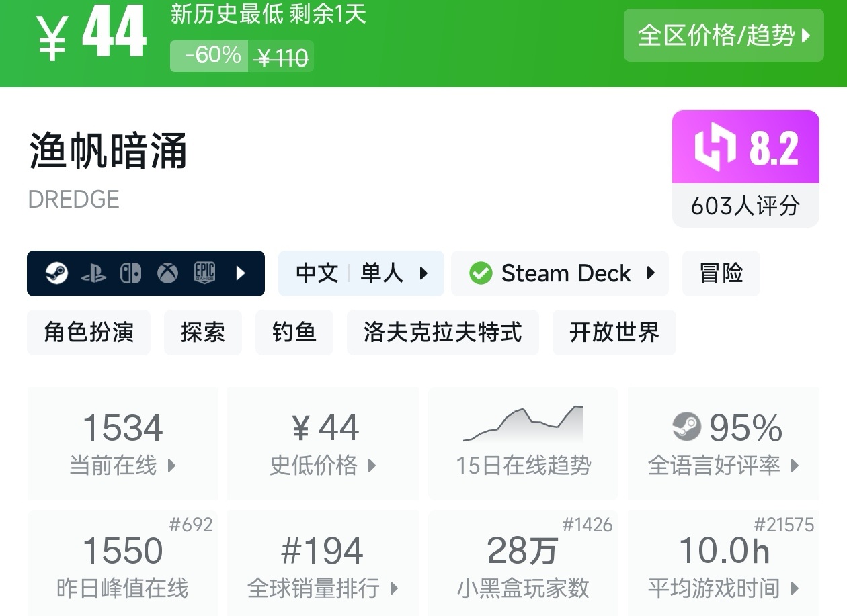Screen dimensions: 847x616
Task: Select the 角色扮演 tag
Action: click(x=89, y=333)
